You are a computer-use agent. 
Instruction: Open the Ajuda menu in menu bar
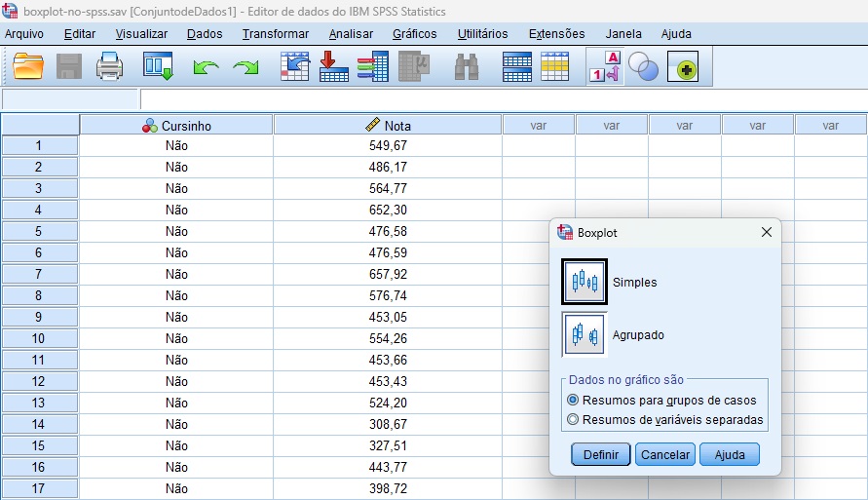[676, 34]
